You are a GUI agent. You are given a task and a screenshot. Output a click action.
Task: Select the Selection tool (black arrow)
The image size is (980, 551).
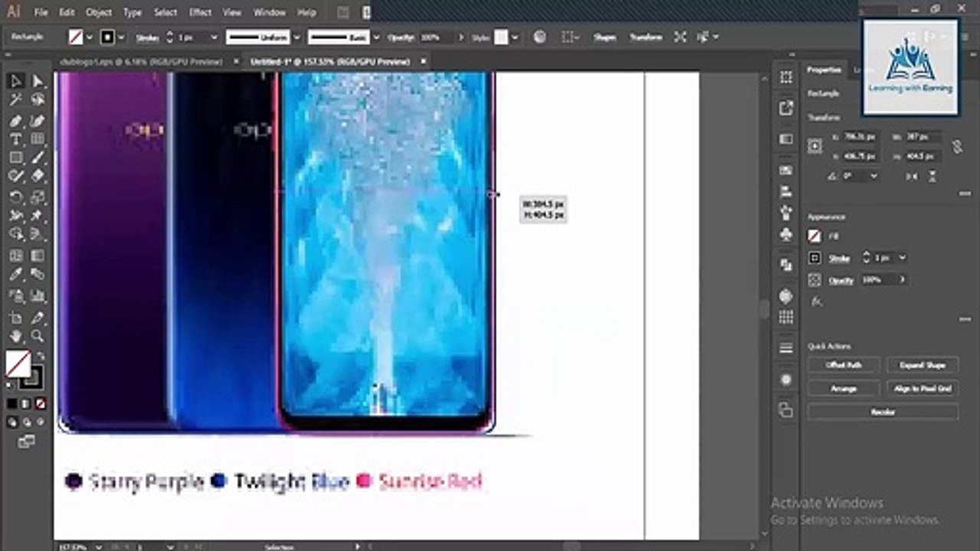point(16,80)
